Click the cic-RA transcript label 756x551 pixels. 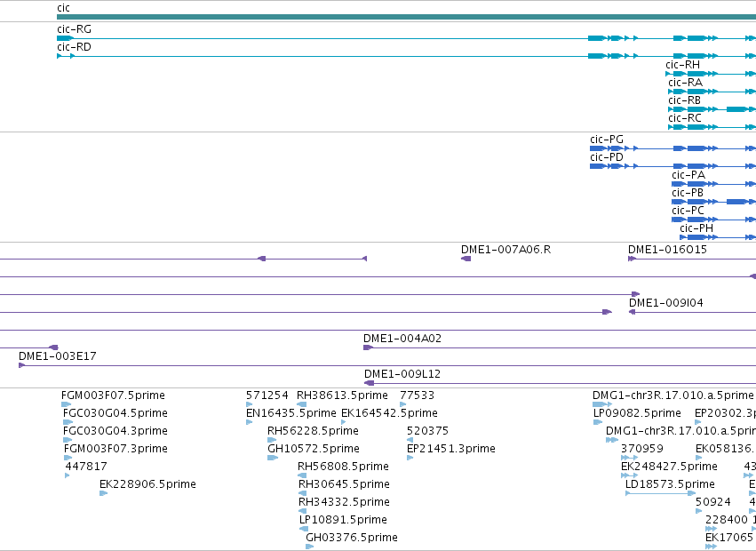685,83
